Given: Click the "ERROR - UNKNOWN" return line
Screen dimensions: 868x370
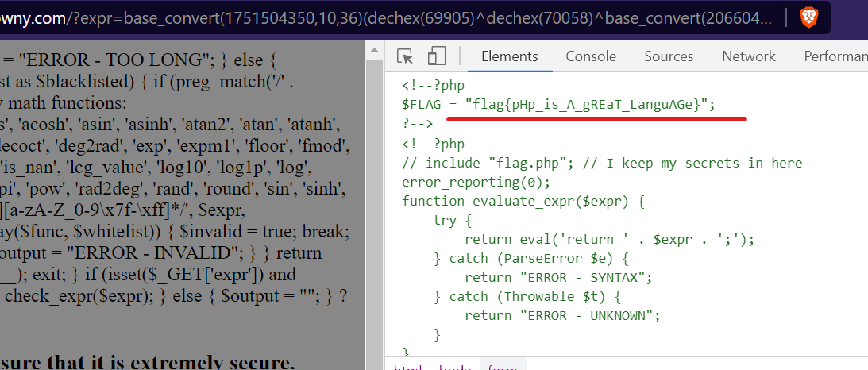Looking at the screenshot, I should tap(562, 315).
